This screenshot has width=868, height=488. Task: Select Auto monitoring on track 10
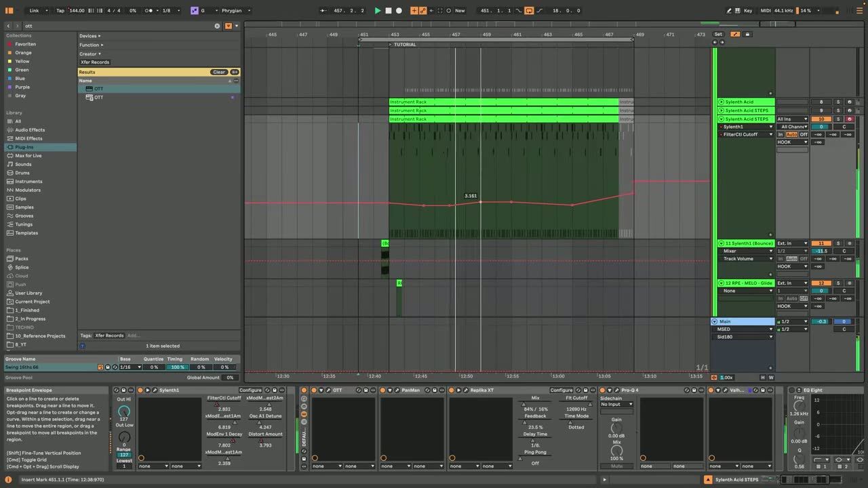coord(791,134)
